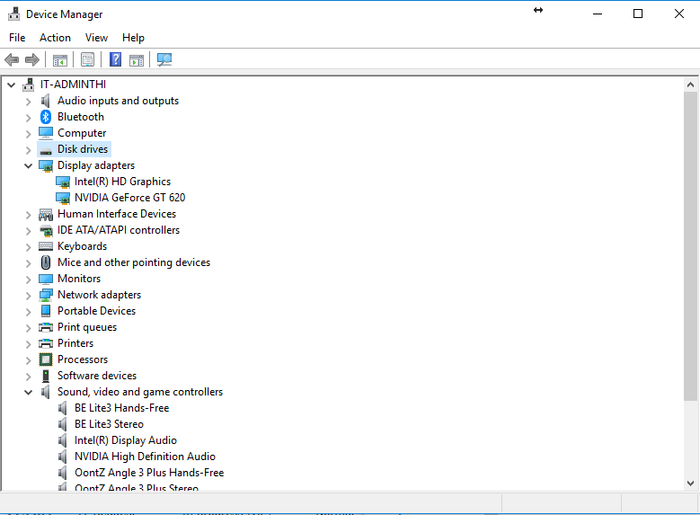Select Intel(R) HD Graphics device
Screen dimensions: 700x515
(122, 182)
